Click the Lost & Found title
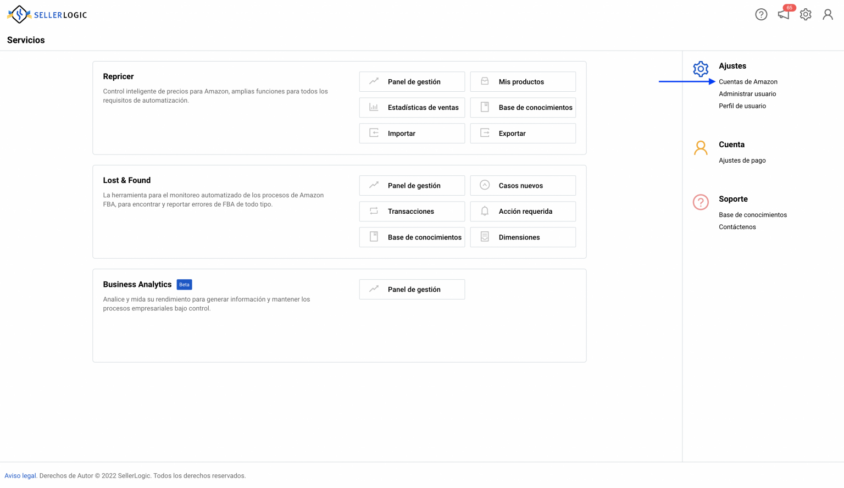844x488 pixels. tap(126, 180)
